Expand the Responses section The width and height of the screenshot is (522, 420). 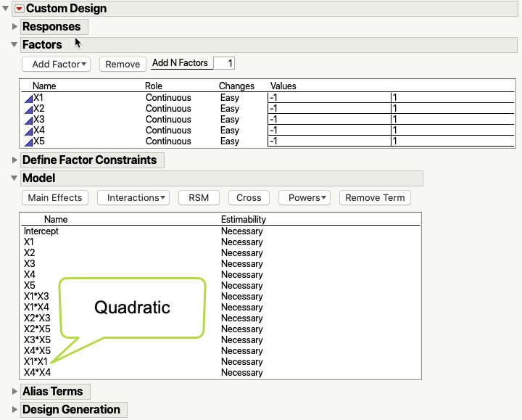(14, 27)
